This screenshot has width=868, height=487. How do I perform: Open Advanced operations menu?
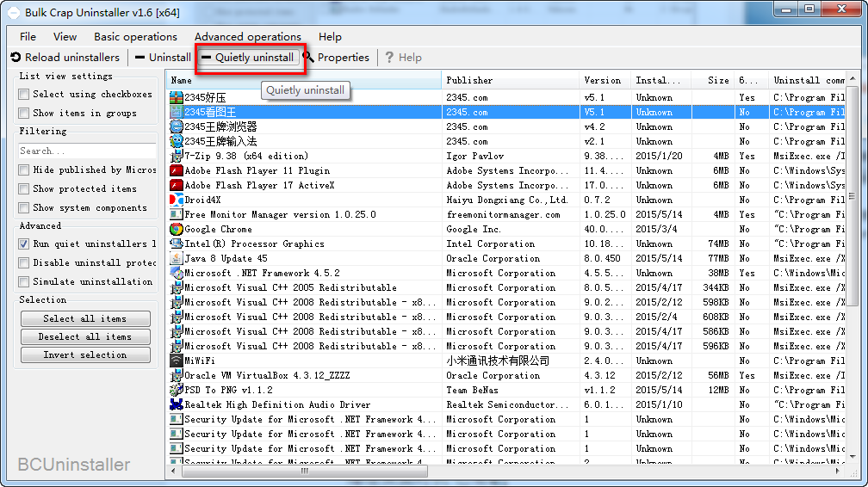[x=248, y=36]
